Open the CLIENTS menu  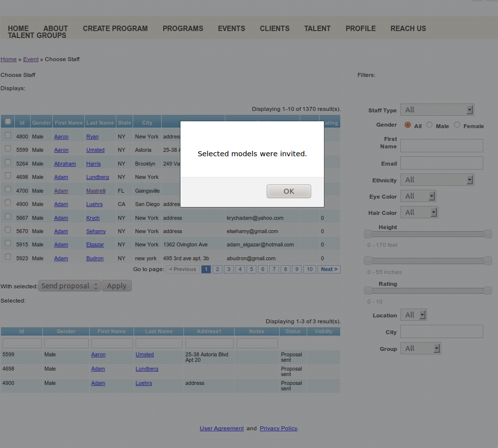pos(275,29)
